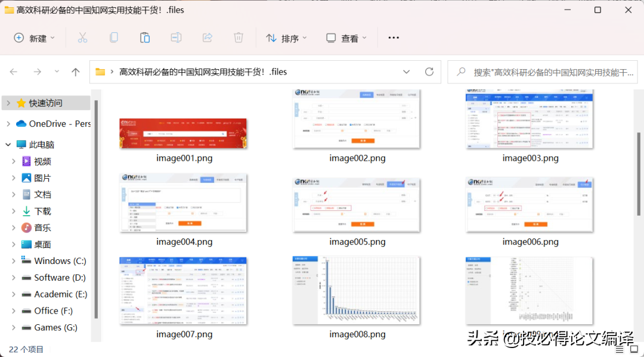644x357 pixels.
Task: Click the image003.png file name
Action: coord(530,158)
